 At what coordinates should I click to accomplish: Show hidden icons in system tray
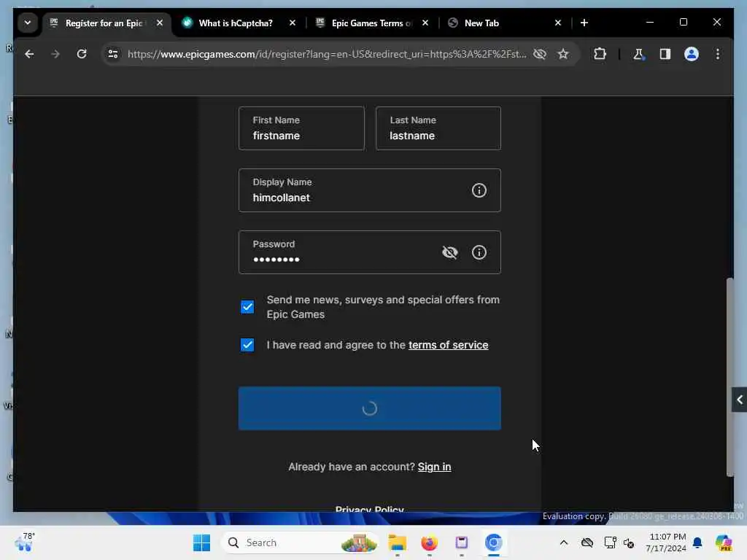[564, 542]
